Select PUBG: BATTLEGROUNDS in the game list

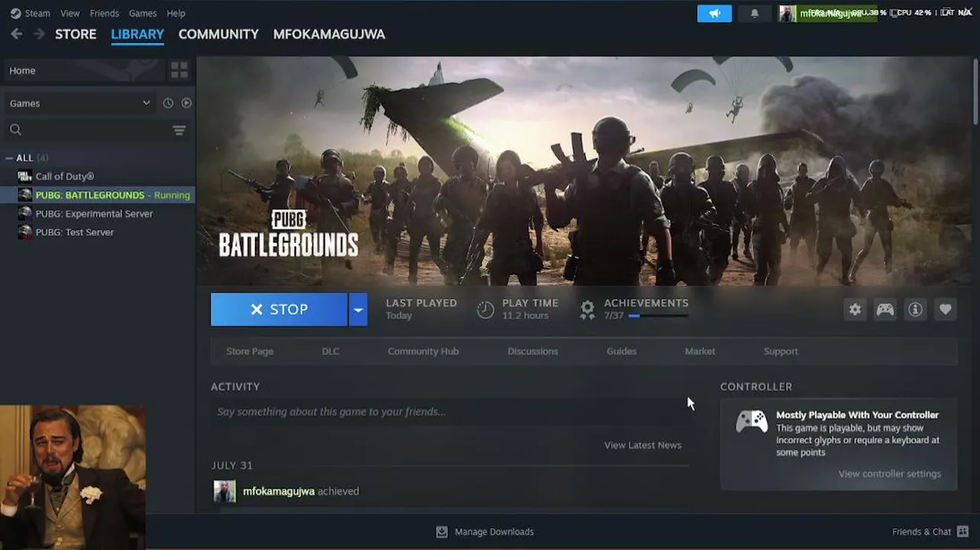(98, 195)
